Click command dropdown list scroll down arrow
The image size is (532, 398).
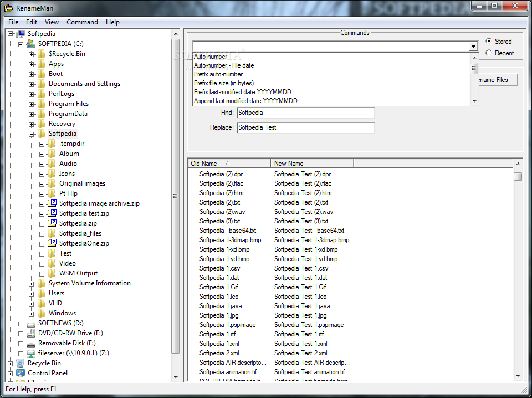[474, 101]
